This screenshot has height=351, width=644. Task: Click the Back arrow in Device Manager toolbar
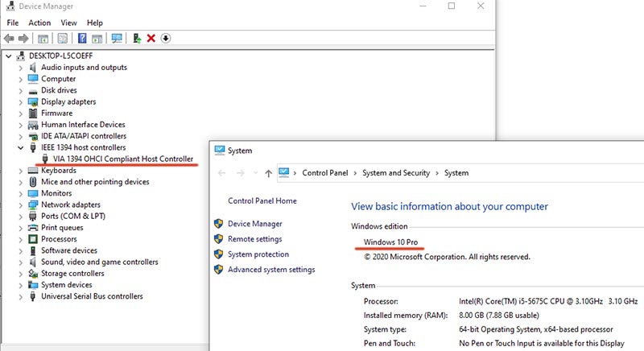point(9,39)
